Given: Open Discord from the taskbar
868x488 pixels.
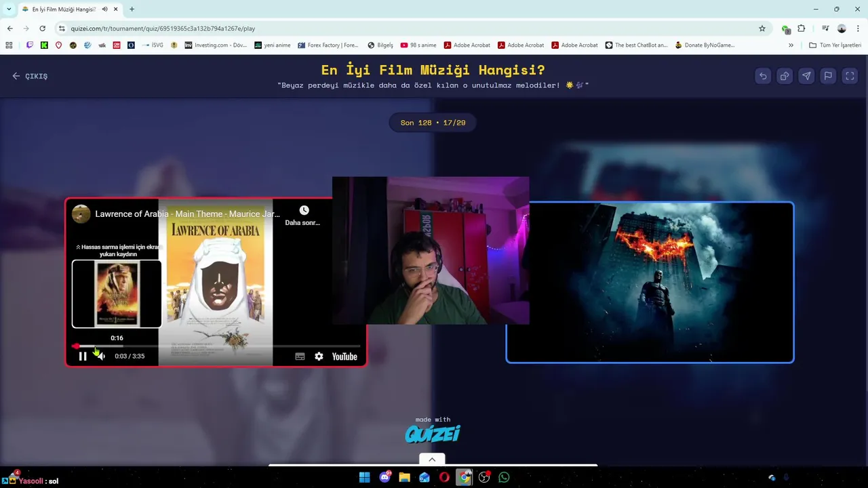Looking at the screenshot, I should (385, 477).
